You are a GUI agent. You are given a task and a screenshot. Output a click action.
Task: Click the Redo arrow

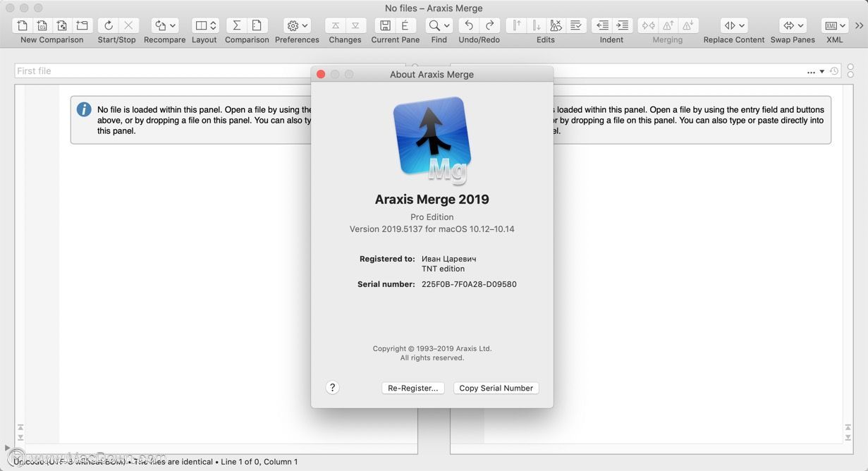point(489,25)
